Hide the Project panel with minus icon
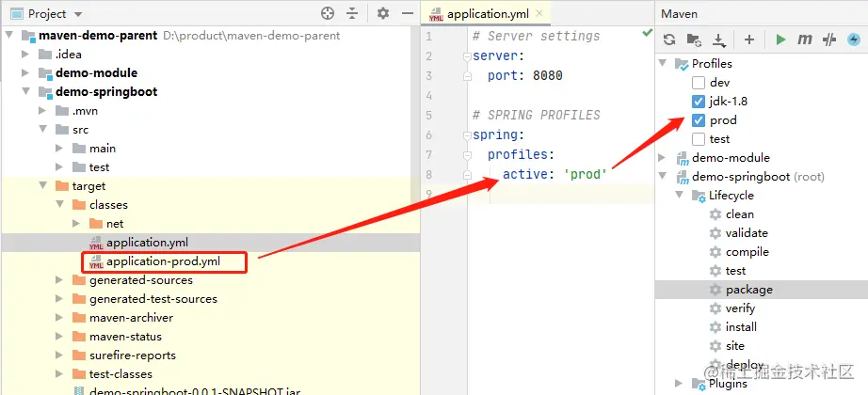The height and width of the screenshot is (395, 868). [x=408, y=14]
